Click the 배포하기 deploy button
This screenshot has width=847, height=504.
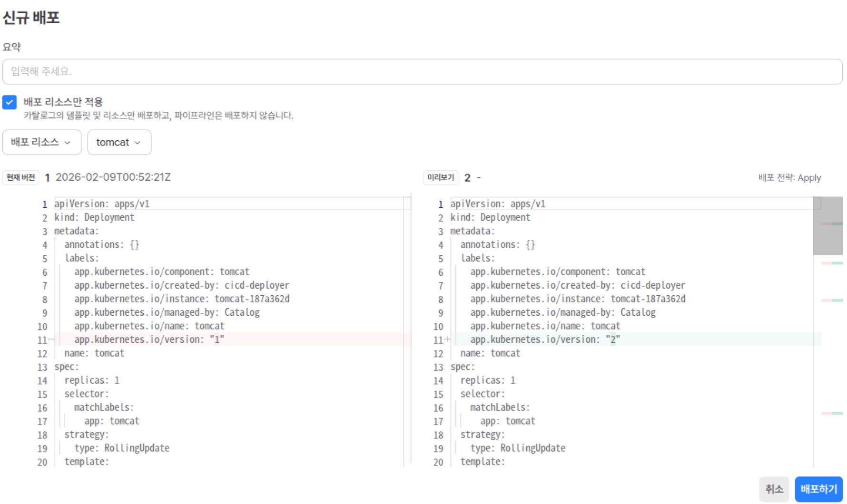pyautogui.click(x=818, y=489)
